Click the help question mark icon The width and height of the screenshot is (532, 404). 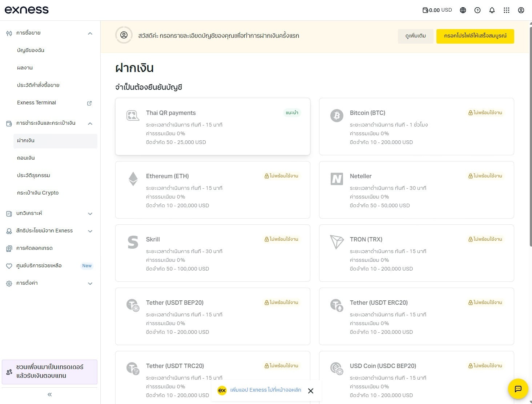(477, 10)
